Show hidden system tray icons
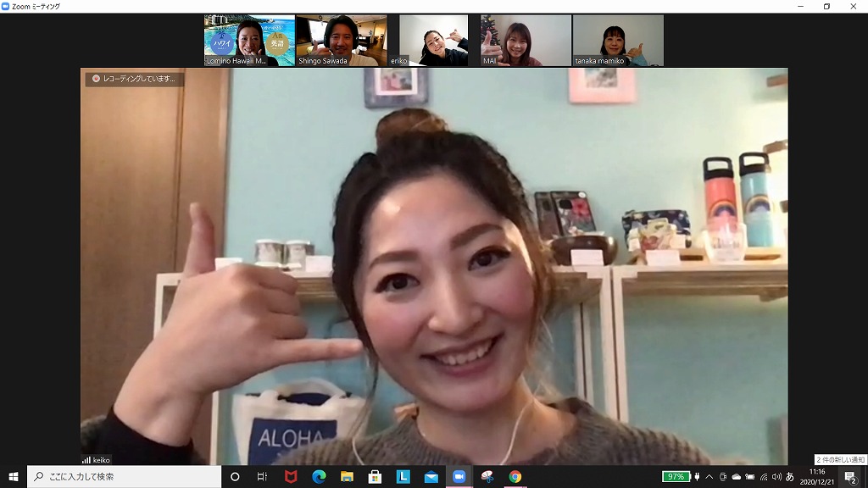The width and height of the screenshot is (868, 488). pyautogui.click(x=709, y=476)
